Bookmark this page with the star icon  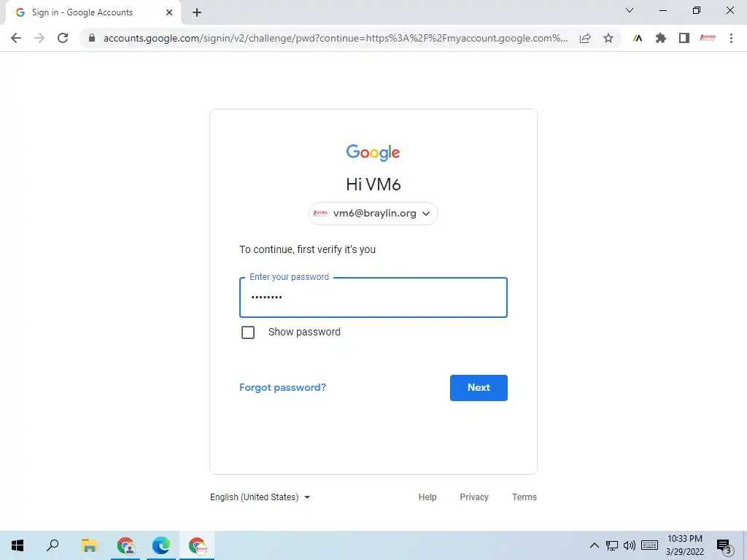[x=608, y=38]
